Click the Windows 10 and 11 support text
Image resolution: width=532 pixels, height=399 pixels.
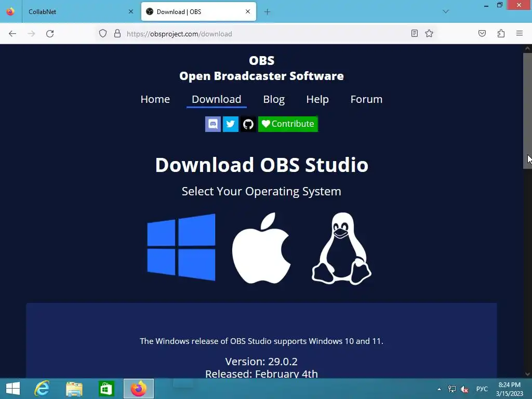261,341
